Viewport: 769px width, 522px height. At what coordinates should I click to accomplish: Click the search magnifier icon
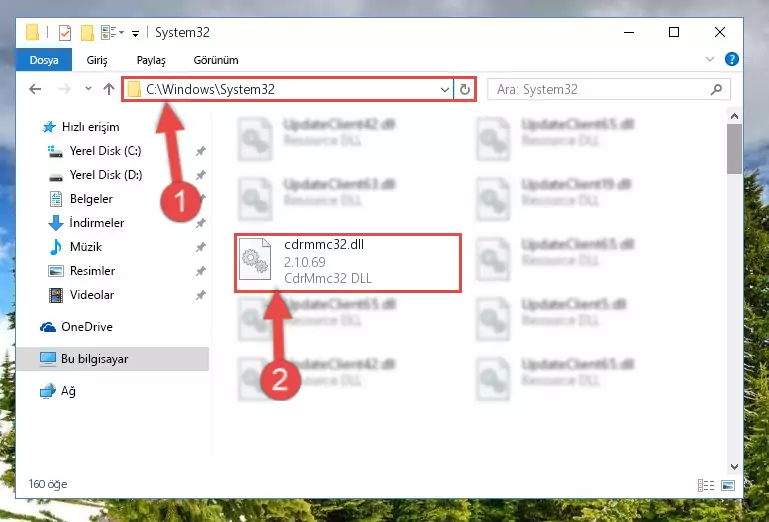point(717,89)
